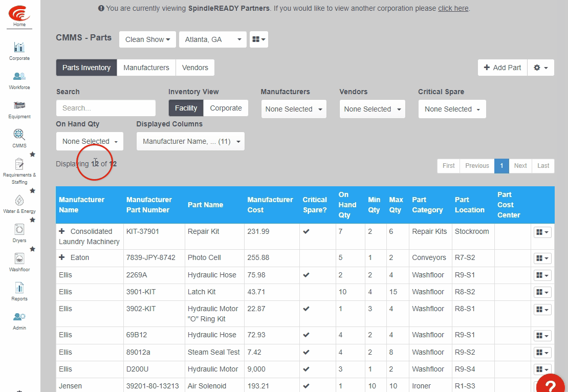Open the Atlanta, GA location dropdown
The width and height of the screenshot is (568, 392).
(x=213, y=39)
